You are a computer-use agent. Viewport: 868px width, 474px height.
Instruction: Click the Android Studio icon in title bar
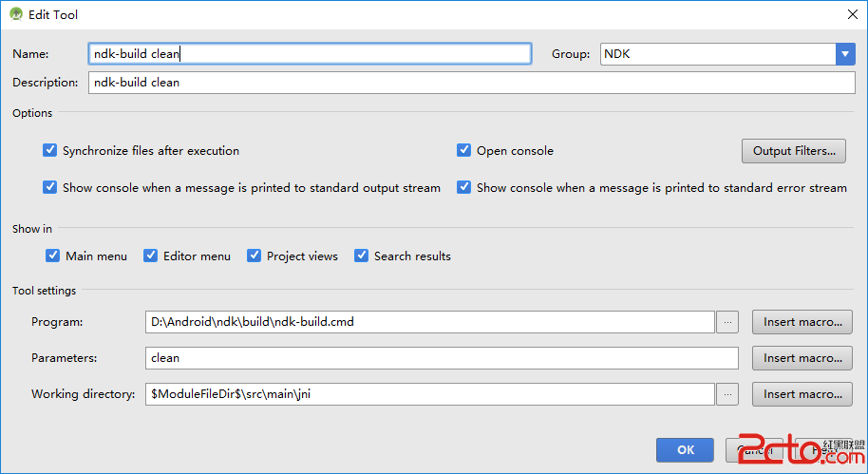(16, 14)
